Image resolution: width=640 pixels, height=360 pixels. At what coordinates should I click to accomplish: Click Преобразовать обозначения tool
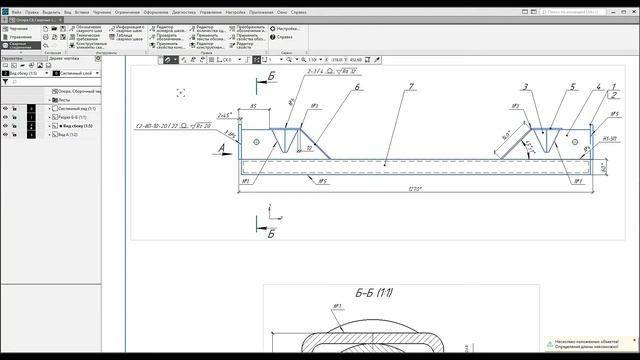coord(247,29)
